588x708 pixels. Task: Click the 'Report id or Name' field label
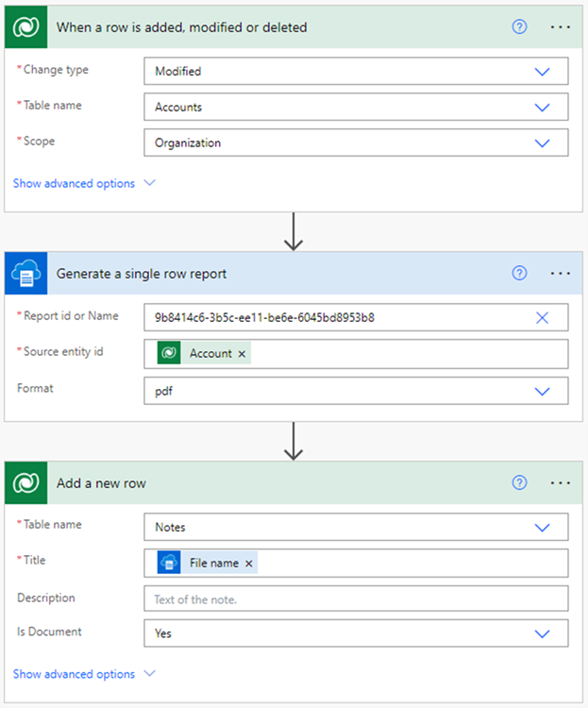tap(71, 315)
